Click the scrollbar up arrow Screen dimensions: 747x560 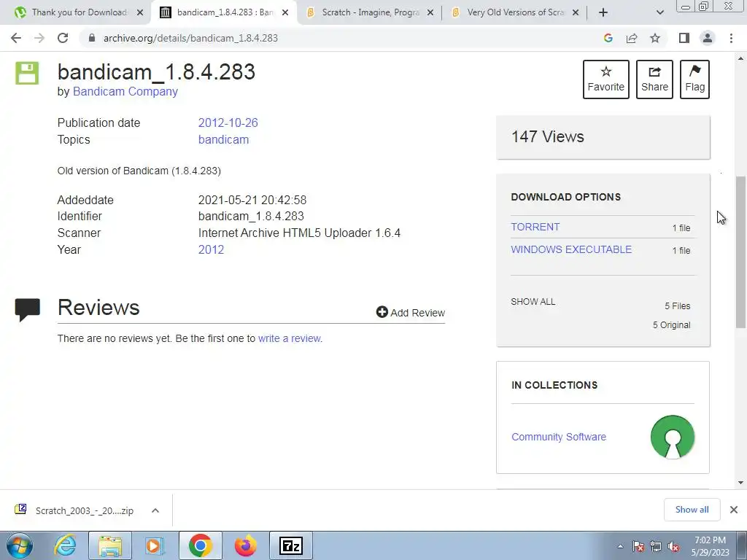(740, 58)
